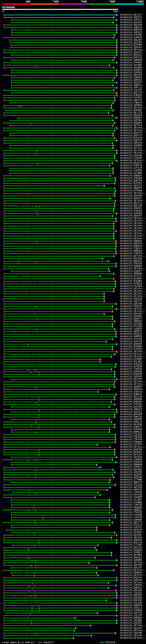The image size is (146, 644).
Task: Select hit label UniRef100_C9SFQ8
Action: (131, 492)
